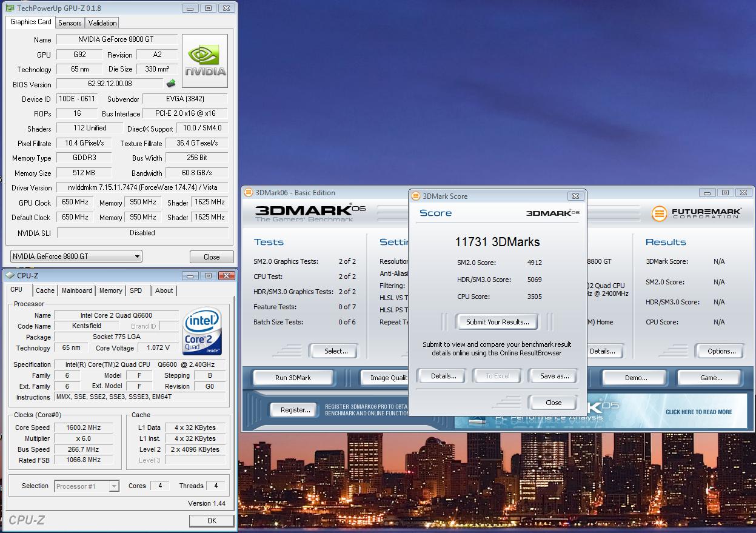Image resolution: width=756 pixels, height=533 pixels.
Task: Click the GPU-Z title bar icon
Action: click(8, 8)
